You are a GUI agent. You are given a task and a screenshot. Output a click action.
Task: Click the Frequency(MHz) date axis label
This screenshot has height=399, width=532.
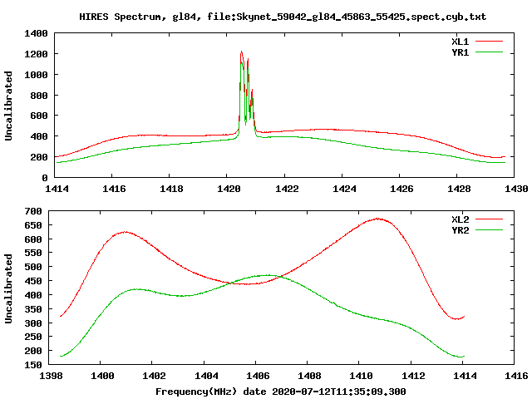click(281, 392)
